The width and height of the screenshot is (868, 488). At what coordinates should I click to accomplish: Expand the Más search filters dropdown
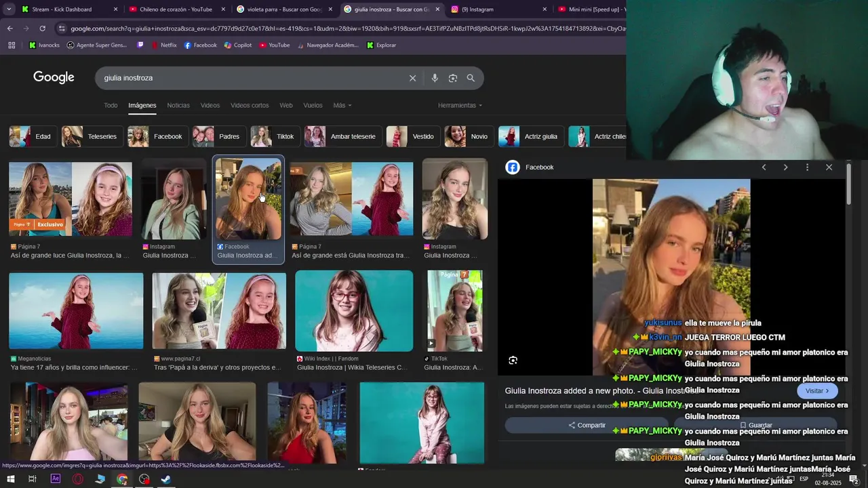coord(342,105)
